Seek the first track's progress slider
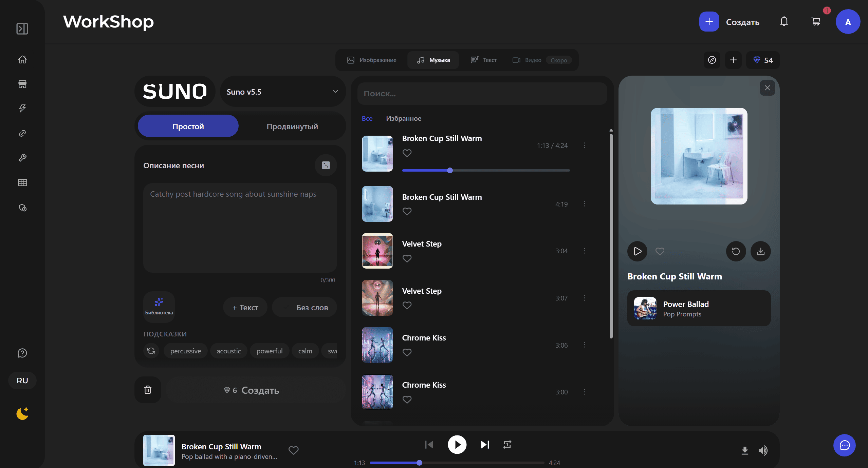The width and height of the screenshot is (868, 468). click(486, 170)
